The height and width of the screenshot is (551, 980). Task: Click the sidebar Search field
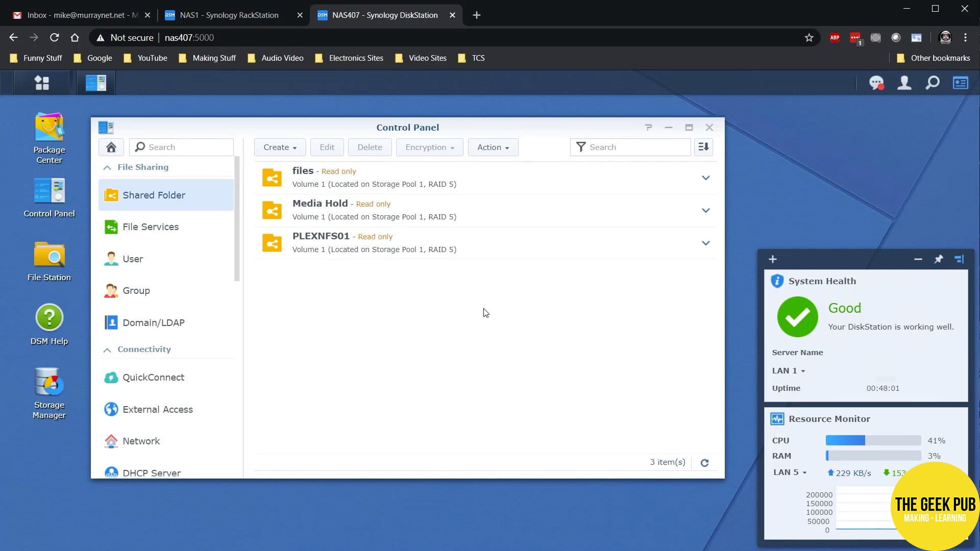[182, 147]
